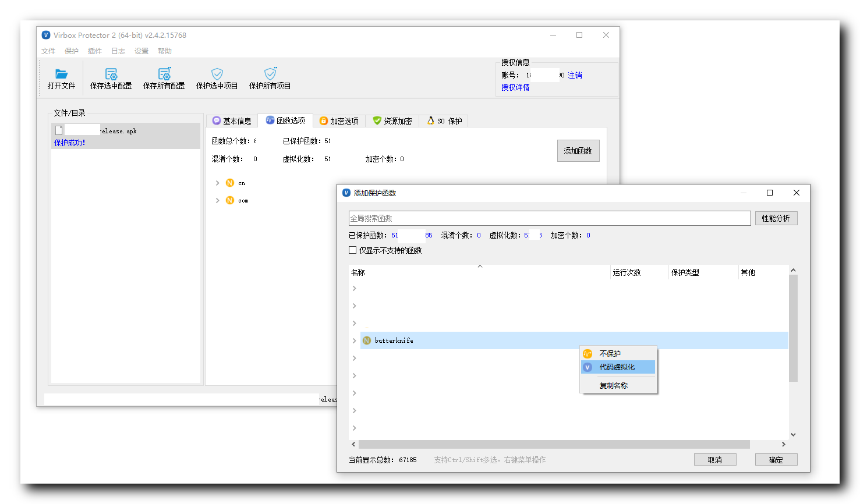The height and width of the screenshot is (504, 860).
Task: Enable 仅显示不支持的函数 checkbox
Action: pos(353,250)
